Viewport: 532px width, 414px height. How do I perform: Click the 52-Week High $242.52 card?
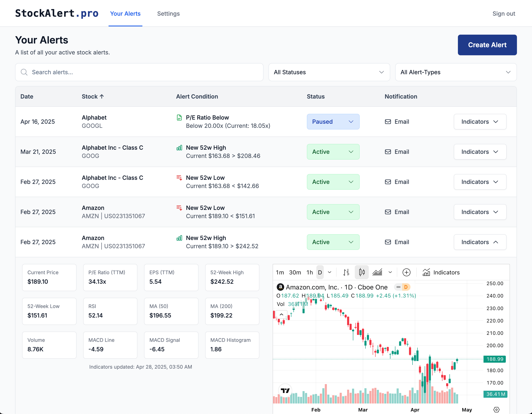(x=232, y=278)
